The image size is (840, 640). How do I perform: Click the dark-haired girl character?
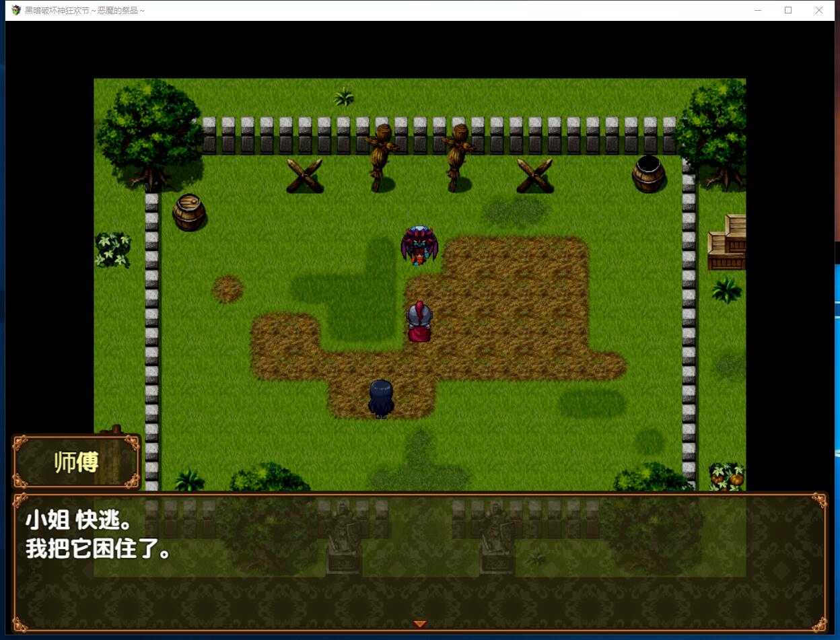click(x=380, y=398)
